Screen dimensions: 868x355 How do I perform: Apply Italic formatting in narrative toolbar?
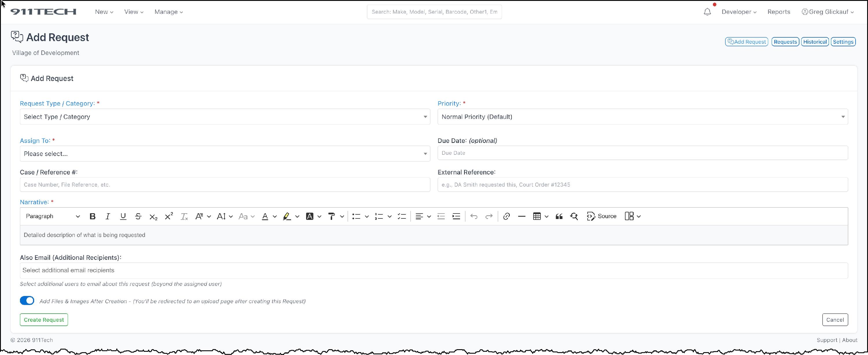108,216
